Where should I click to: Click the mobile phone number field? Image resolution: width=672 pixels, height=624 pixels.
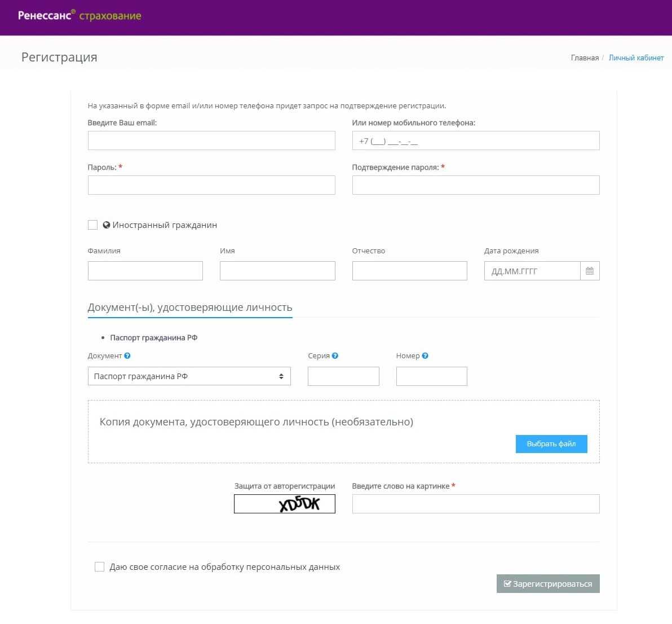click(x=475, y=141)
